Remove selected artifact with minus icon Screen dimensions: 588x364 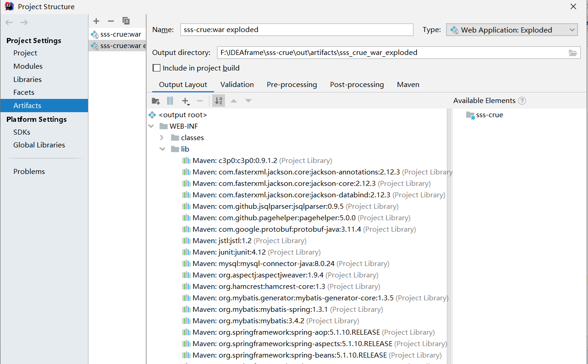(111, 21)
